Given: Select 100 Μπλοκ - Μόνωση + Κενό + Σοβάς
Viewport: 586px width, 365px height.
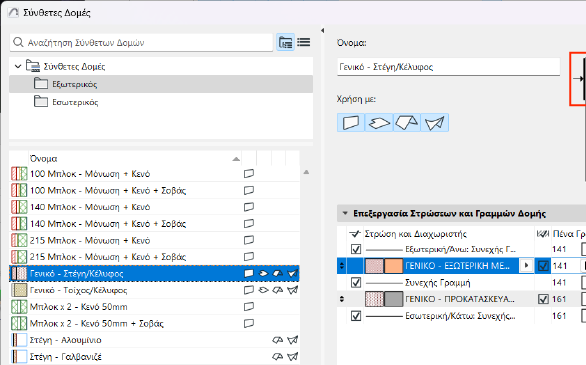Looking at the screenshot, I should pos(154,191).
